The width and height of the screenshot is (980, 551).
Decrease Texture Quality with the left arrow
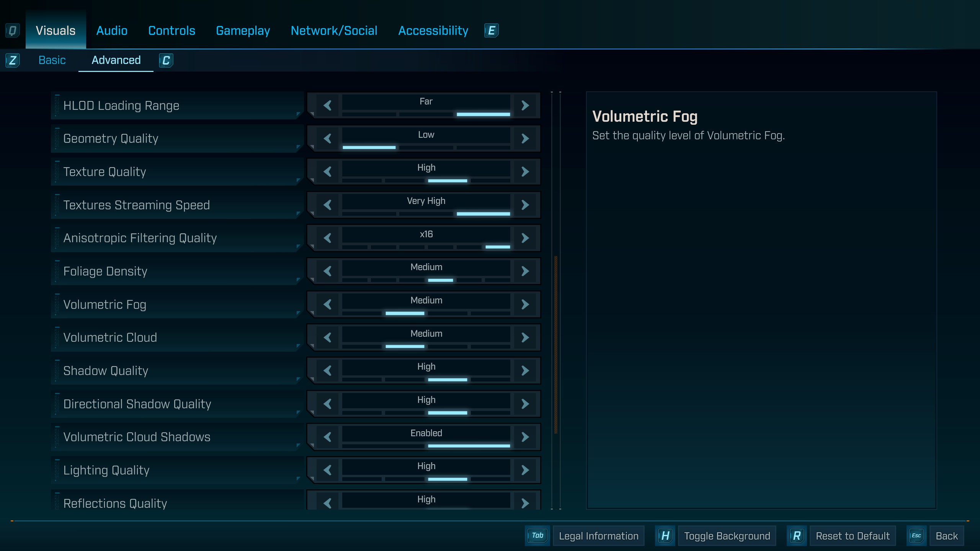tap(327, 172)
